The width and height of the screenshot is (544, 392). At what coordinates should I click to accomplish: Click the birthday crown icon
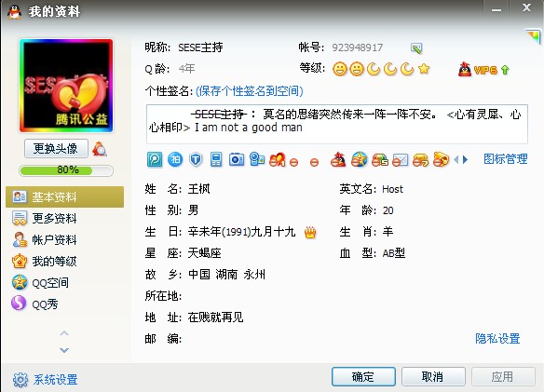pyautogui.click(x=310, y=232)
